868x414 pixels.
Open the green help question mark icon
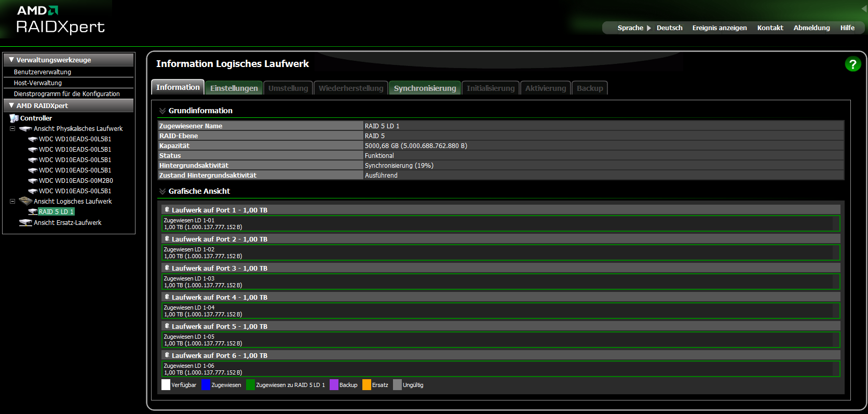852,64
